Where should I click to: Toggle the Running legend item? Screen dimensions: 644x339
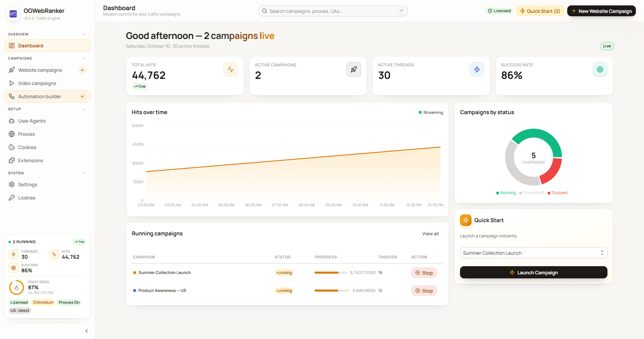tap(506, 193)
